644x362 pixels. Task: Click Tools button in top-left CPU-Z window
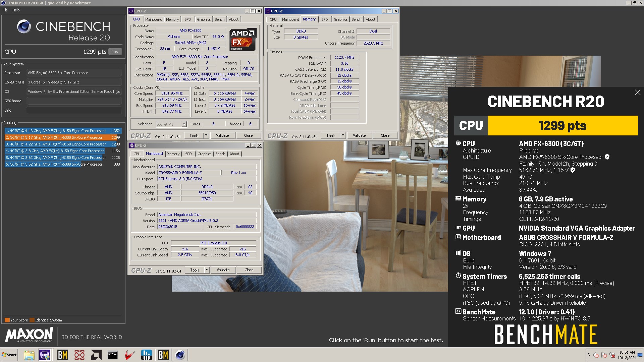(194, 135)
